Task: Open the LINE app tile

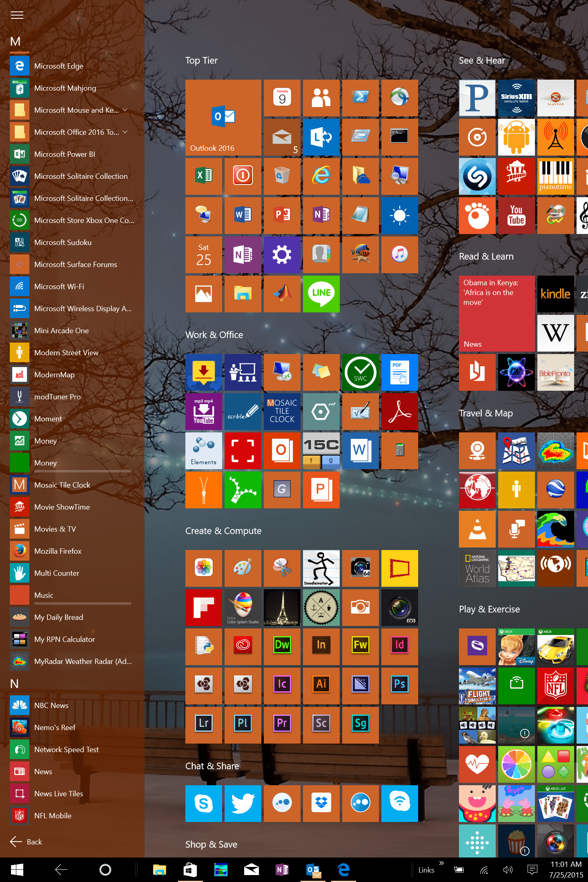Action: (321, 294)
